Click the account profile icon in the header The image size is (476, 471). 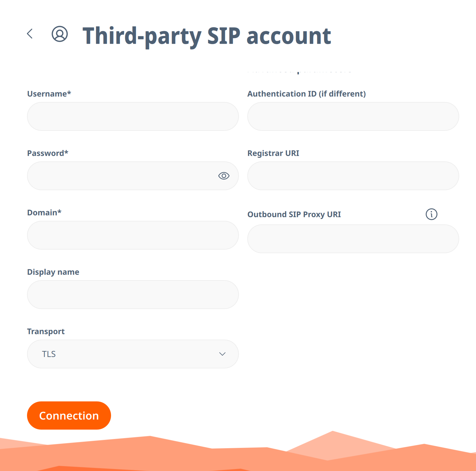tap(59, 34)
